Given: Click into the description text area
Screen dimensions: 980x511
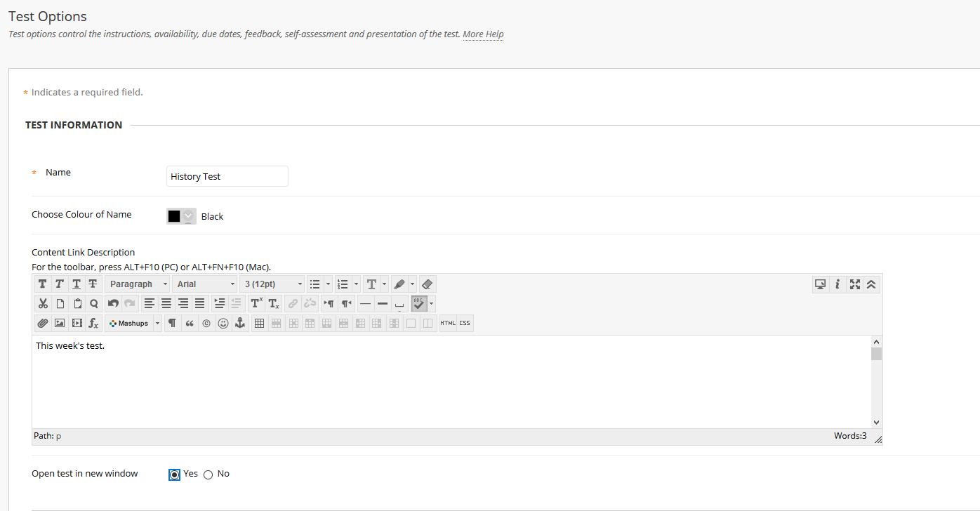Looking at the screenshot, I should pyautogui.click(x=451, y=382).
